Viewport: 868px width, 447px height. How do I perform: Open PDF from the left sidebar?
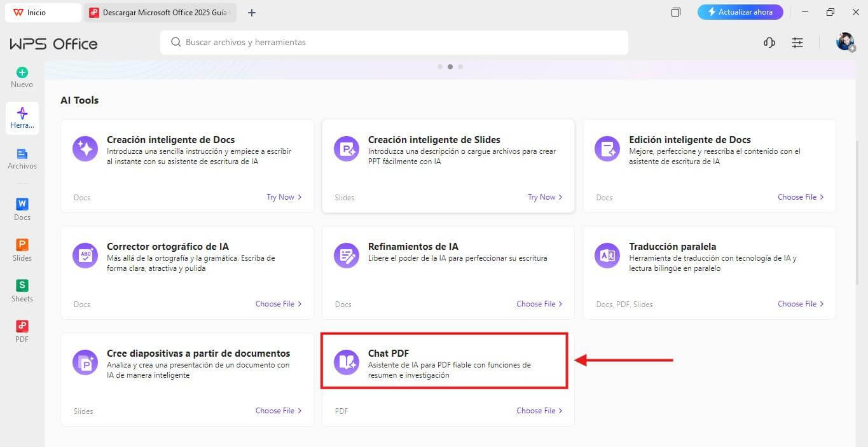(x=22, y=326)
